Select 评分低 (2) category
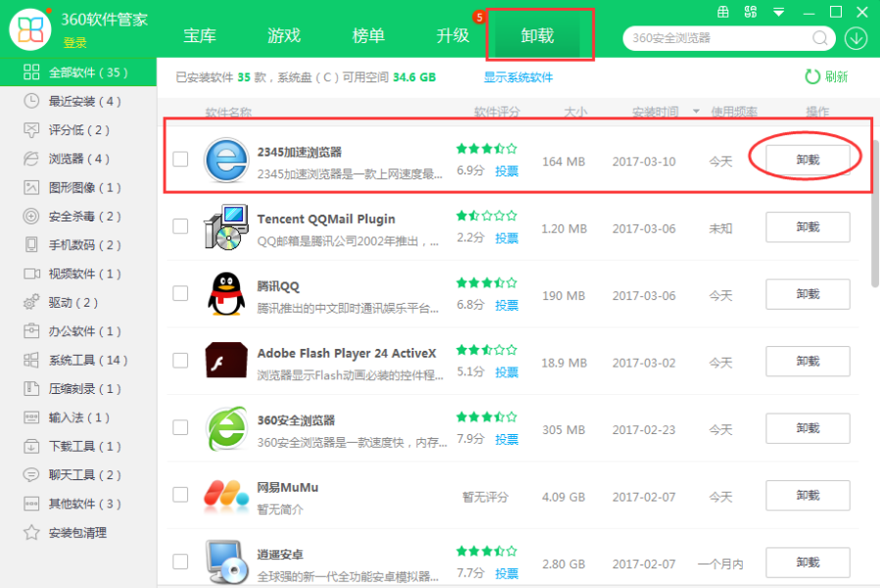 pos(78,129)
